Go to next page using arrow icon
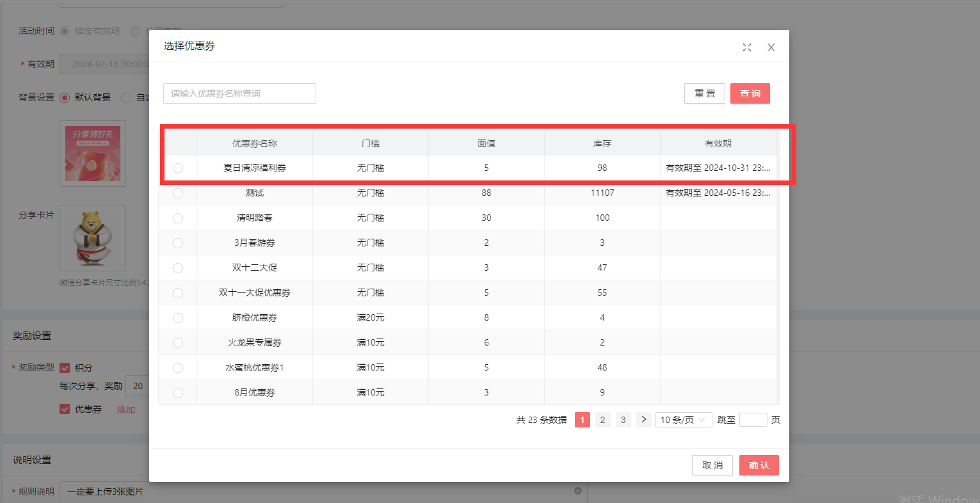Image resolution: width=980 pixels, height=503 pixels. 643,420
